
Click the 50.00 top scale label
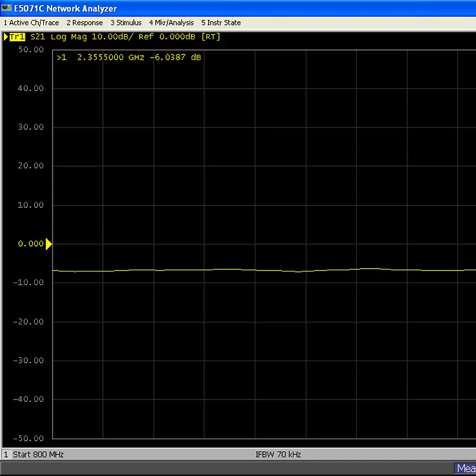pos(31,49)
